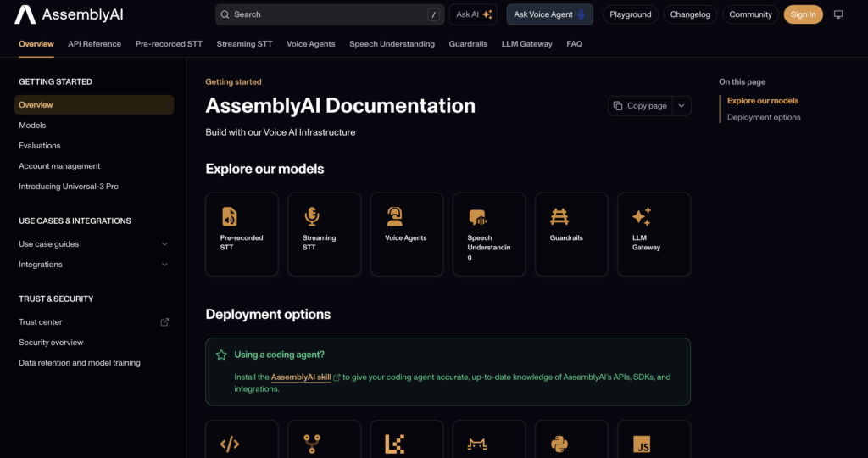
Task: Click the external link icon next to Trust center
Action: [x=164, y=321]
